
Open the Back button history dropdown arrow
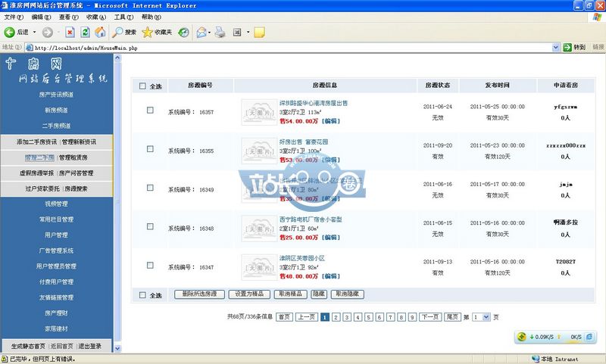pyautogui.click(x=34, y=33)
